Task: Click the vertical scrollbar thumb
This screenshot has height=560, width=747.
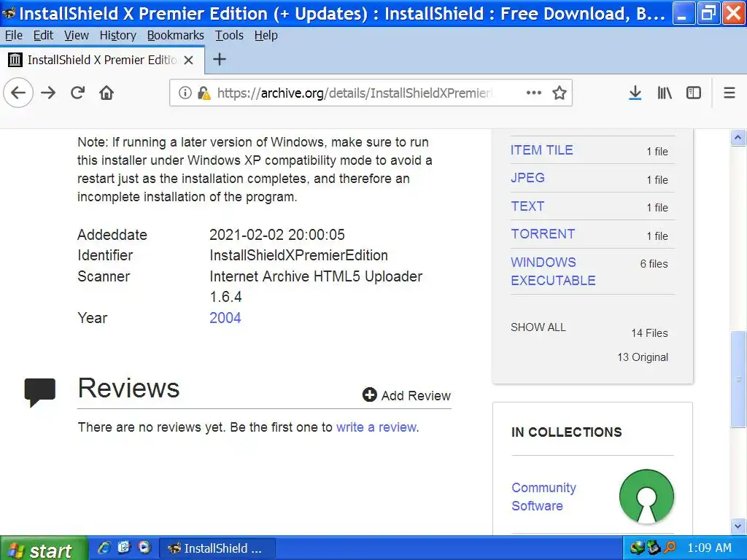Action: click(x=738, y=379)
